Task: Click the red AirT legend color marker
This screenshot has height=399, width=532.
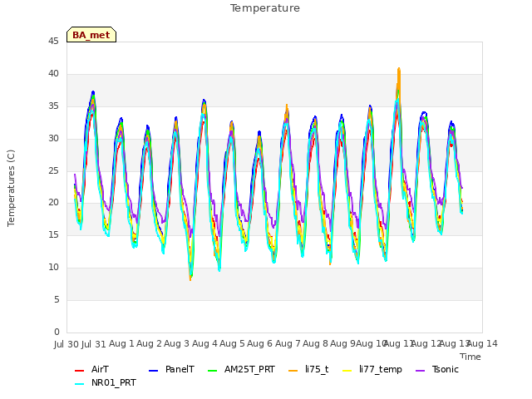Action: [x=79, y=371]
